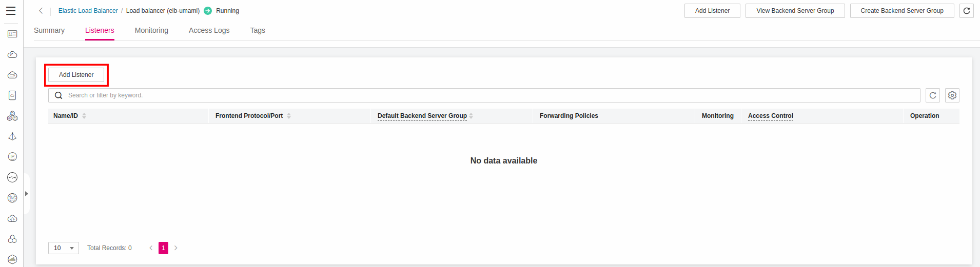Go to next page in pagination
Screen dimensions: 980x267
click(x=176, y=248)
